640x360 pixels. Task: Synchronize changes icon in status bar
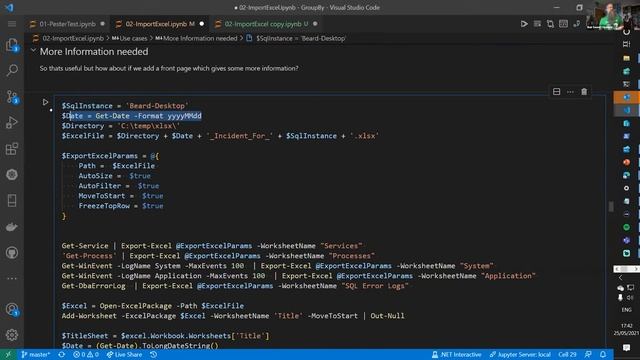(62, 354)
